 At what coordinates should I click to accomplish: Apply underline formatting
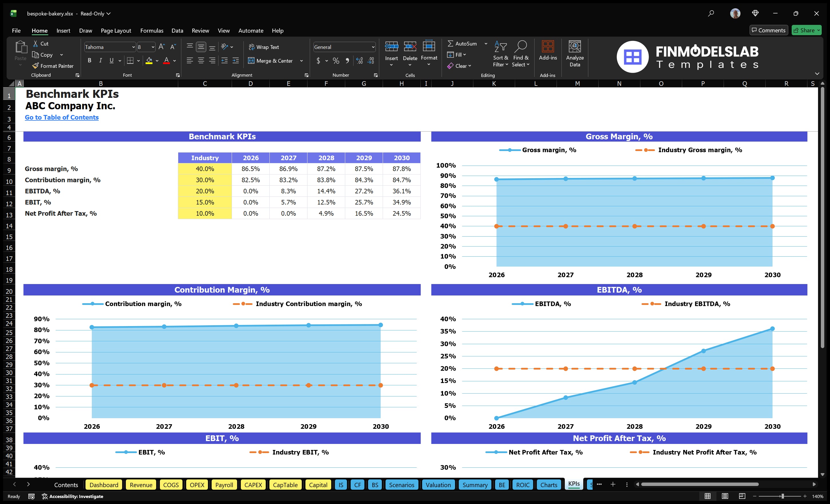coord(111,60)
